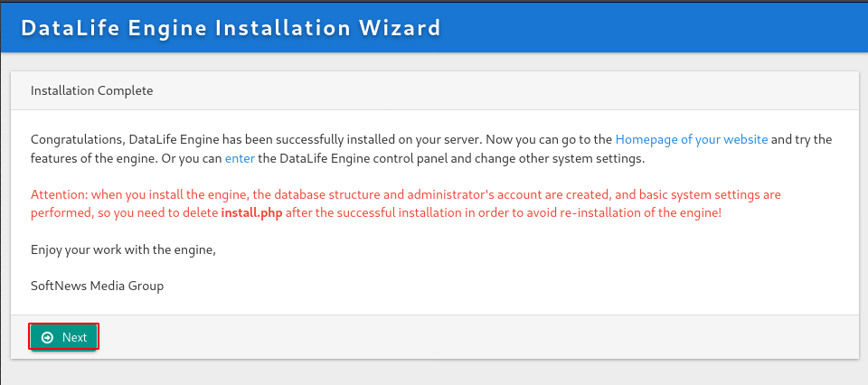
Task: Click the word 'Attention:' in the red warning
Action: 60,194
